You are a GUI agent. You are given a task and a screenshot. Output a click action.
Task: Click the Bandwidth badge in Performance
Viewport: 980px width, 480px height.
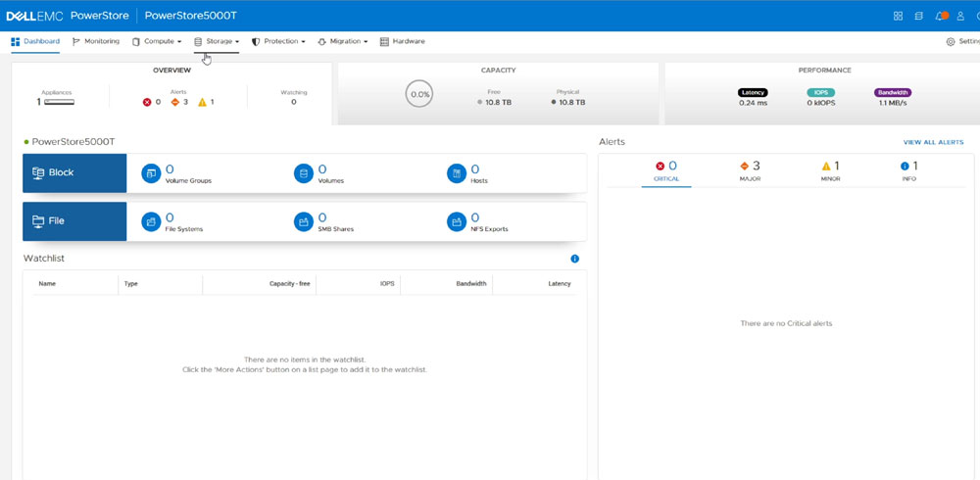pos(893,92)
